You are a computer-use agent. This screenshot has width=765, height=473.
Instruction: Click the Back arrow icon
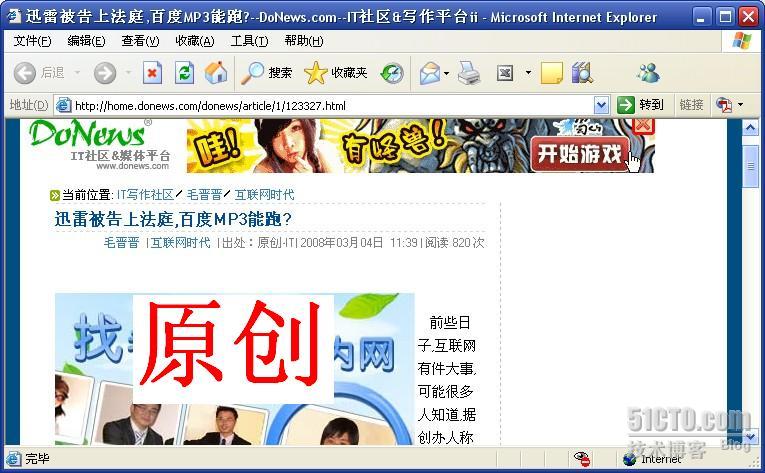click(24, 73)
